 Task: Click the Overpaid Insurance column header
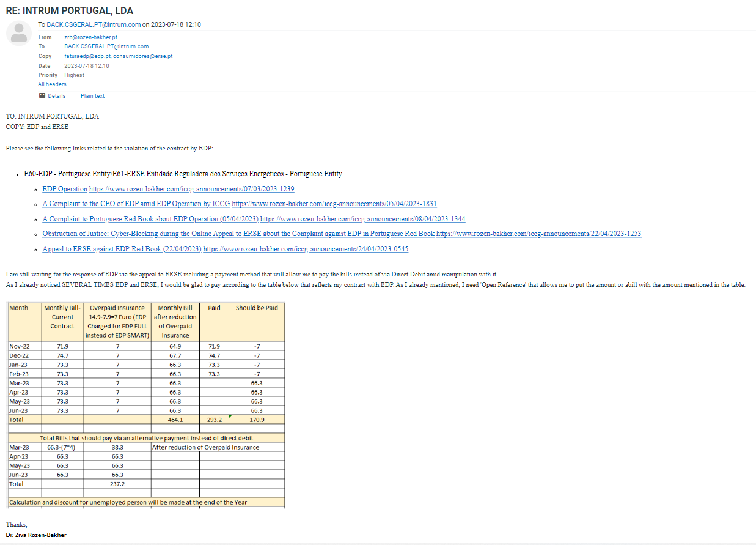(x=117, y=322)
